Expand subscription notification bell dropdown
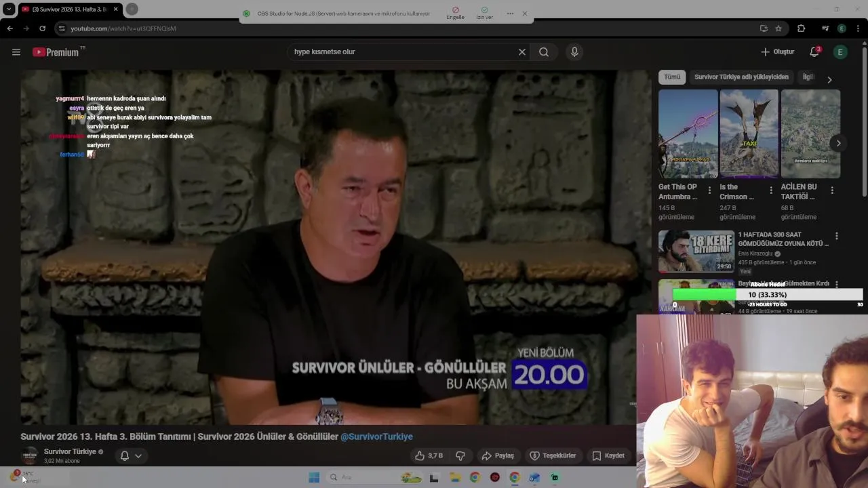This screenshot has height=488, width=868. (x=131, y=455)
